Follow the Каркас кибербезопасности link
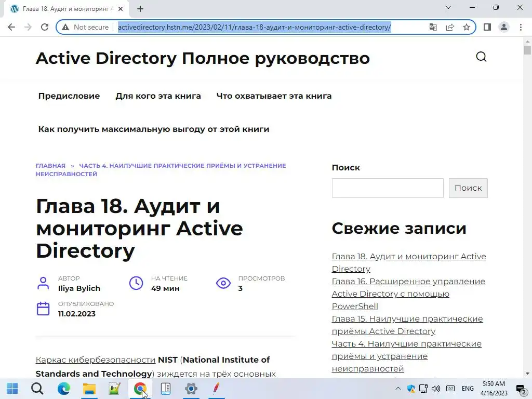The width and height of the screenshot is (532, 399). click(x=96, y=360)
